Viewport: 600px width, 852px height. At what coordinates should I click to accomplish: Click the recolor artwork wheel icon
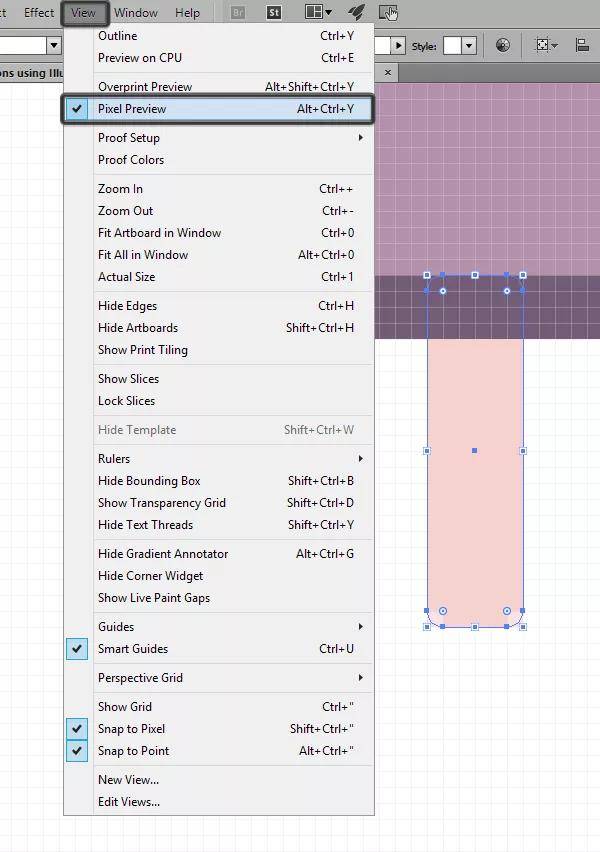click(503, 45)
